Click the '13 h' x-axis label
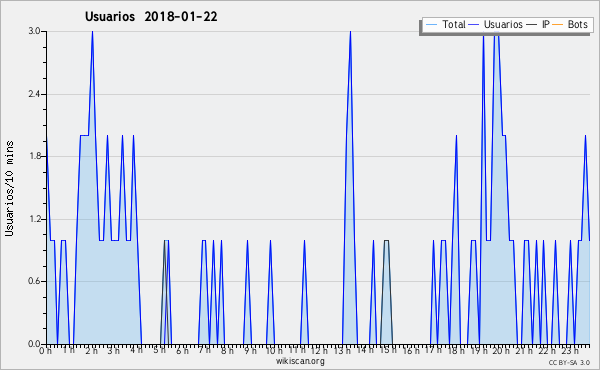The width and height of the screenshot is (600, 370). tap(342, 351)
